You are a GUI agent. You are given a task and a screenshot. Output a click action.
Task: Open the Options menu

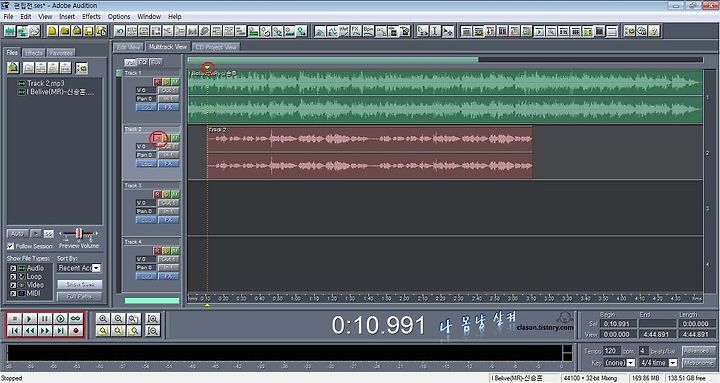[x=119, y=17]
